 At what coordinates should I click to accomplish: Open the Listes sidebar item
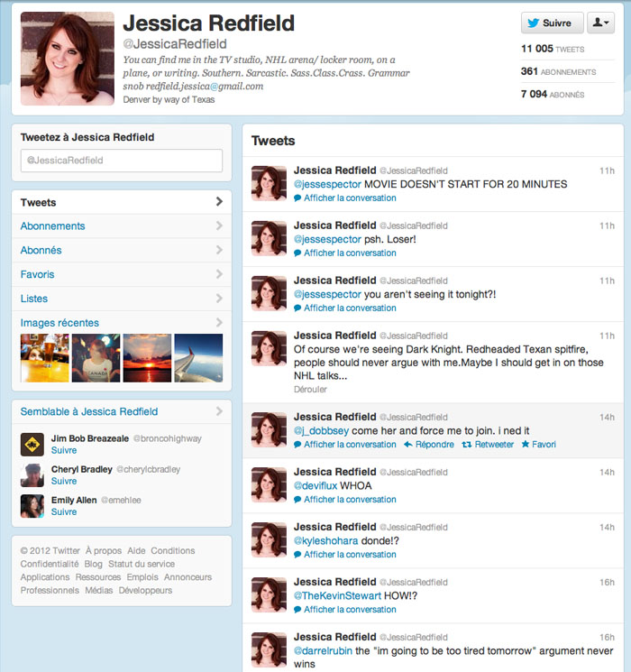point(121,299)
